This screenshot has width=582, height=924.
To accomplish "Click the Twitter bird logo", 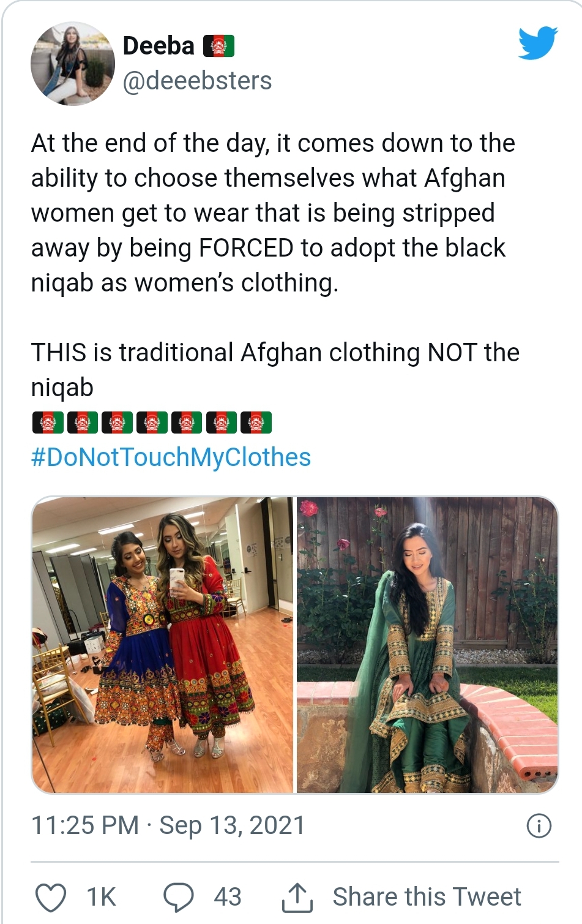I will point(537,43).
